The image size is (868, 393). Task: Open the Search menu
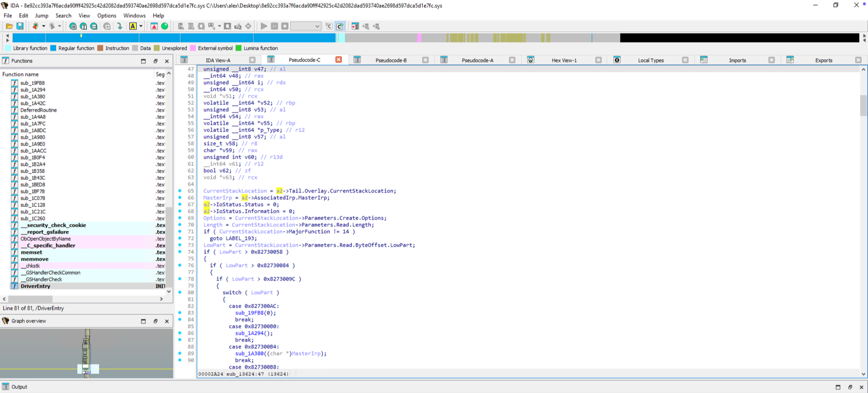[x=63, y=15]
